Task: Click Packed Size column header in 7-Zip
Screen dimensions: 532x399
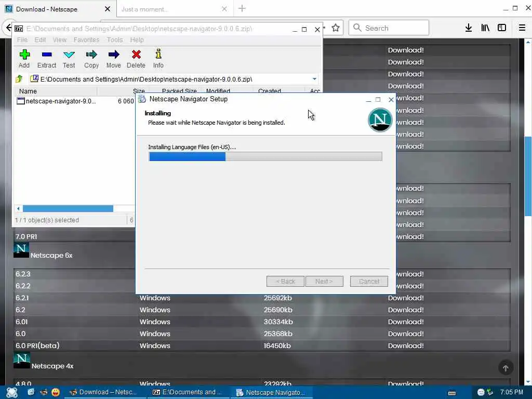Action: 179,91
